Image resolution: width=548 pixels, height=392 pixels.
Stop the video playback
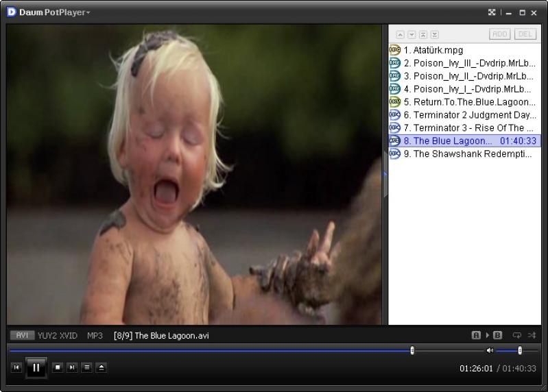click(58, 367)
